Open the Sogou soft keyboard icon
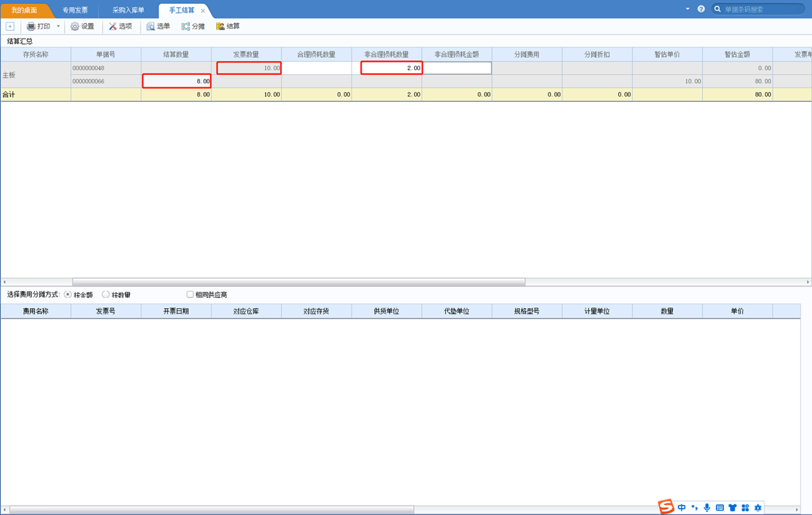This screenshot has height=515, width=812. pos(720,508)
